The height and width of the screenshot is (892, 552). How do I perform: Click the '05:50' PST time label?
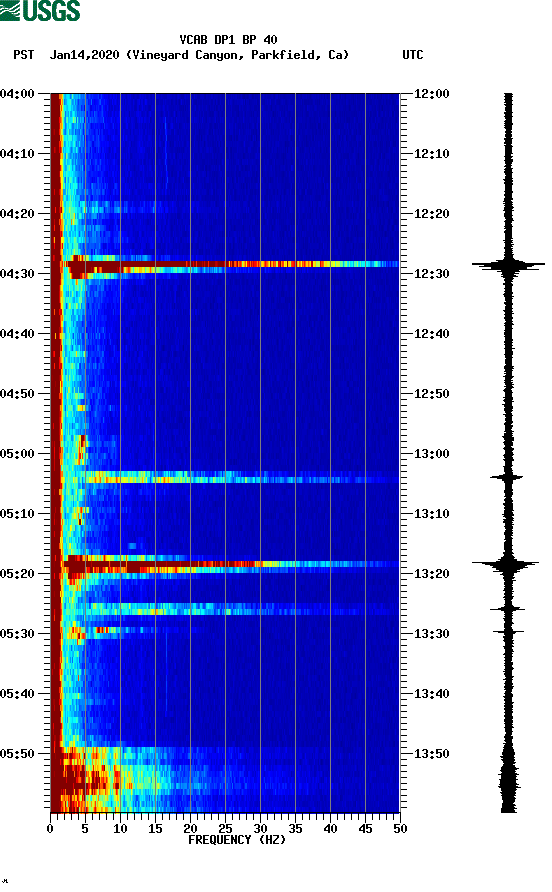click(17, 754)
